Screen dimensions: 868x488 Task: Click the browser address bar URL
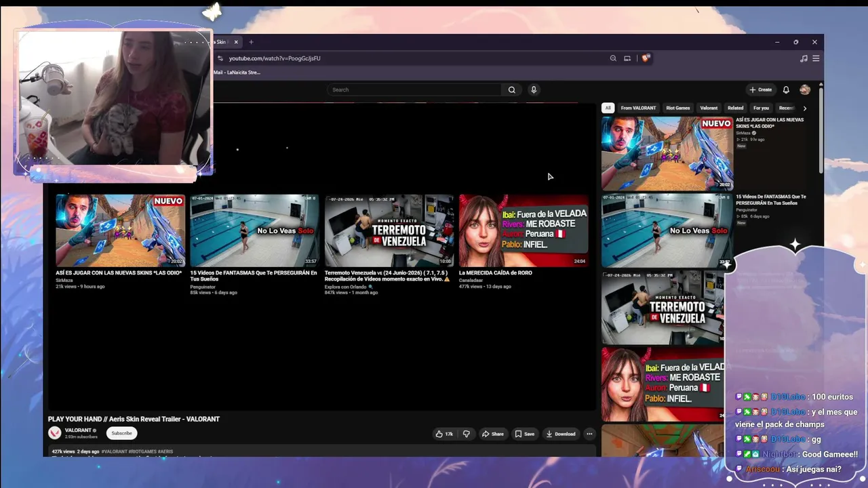pyautogui.click(x=275, y=58)
